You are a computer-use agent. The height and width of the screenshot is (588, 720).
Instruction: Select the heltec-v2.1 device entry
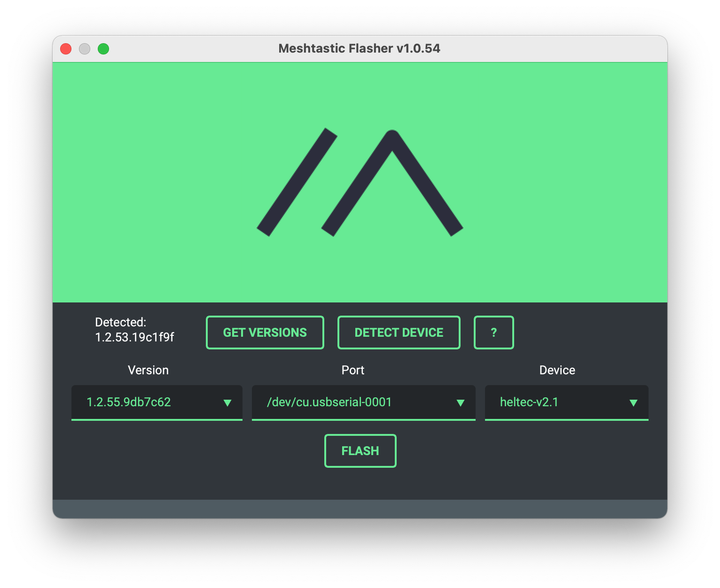[x=529, y=402]
